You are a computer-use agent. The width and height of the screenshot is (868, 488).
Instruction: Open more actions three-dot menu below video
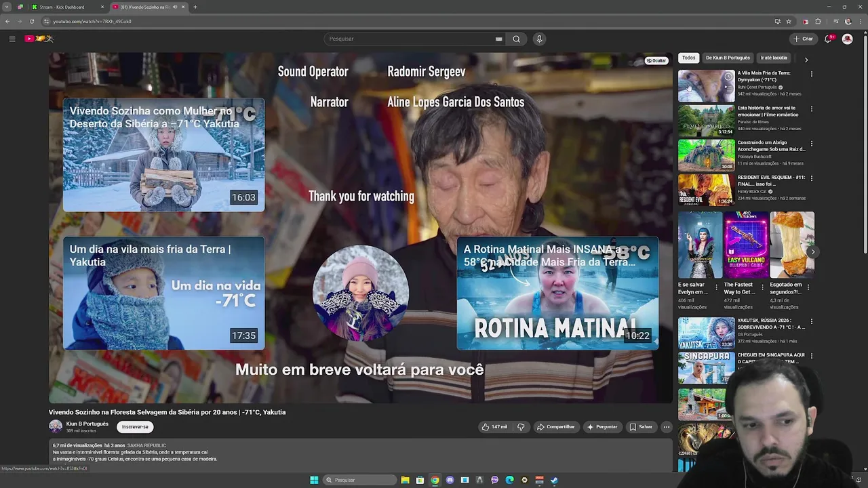(x=667, y=427)
